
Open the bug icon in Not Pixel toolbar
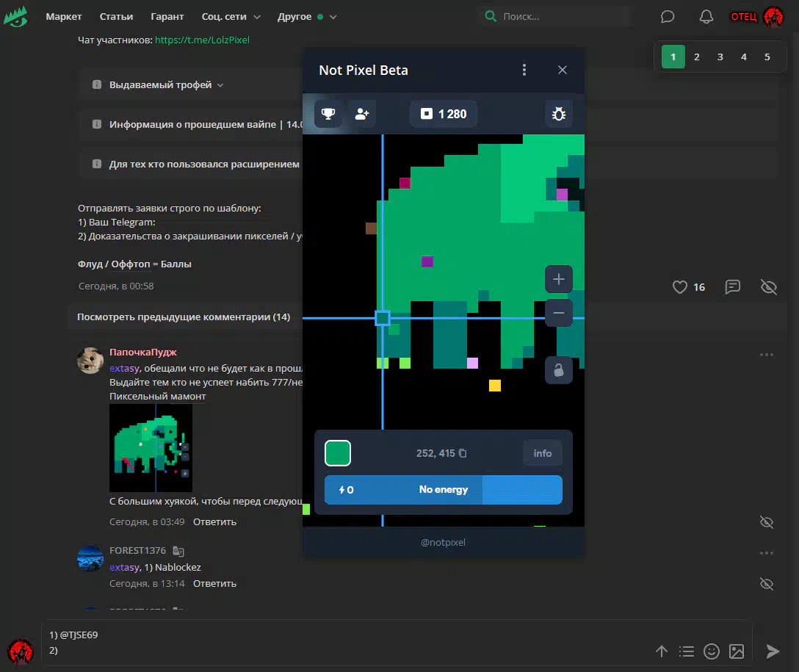coord(558,114)
